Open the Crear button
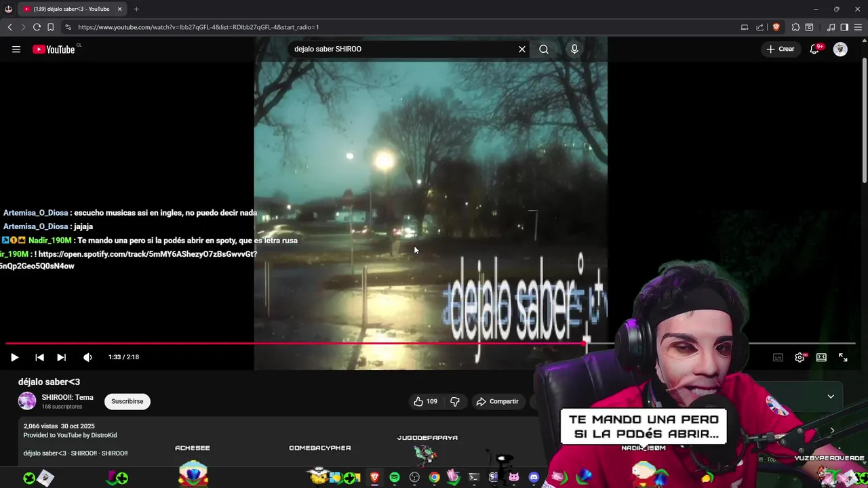The height and width of the screenshot is (488, 868). (x=781, y=49)
